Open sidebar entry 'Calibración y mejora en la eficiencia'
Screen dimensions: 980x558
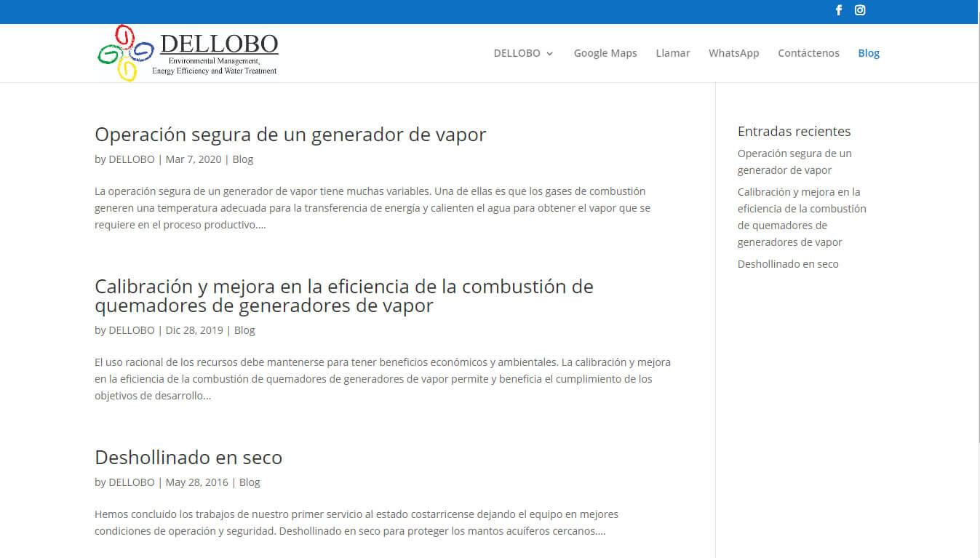(801, 217)
